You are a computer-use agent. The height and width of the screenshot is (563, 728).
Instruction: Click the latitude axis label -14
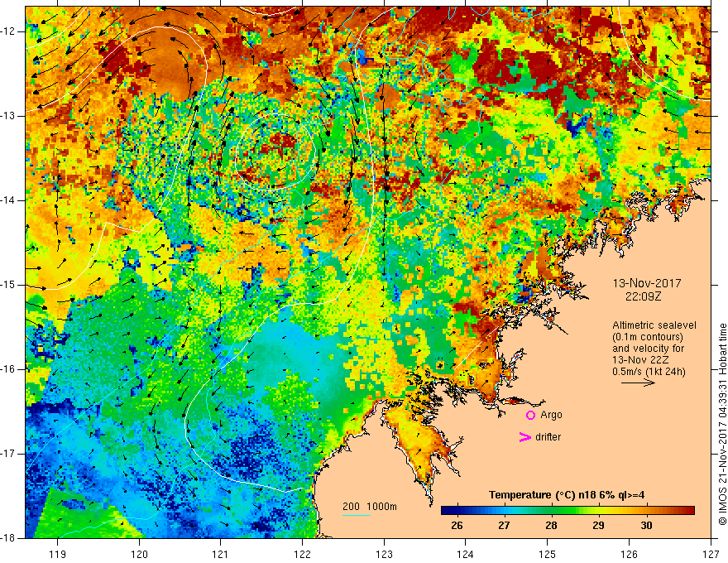tap(8, 200)
